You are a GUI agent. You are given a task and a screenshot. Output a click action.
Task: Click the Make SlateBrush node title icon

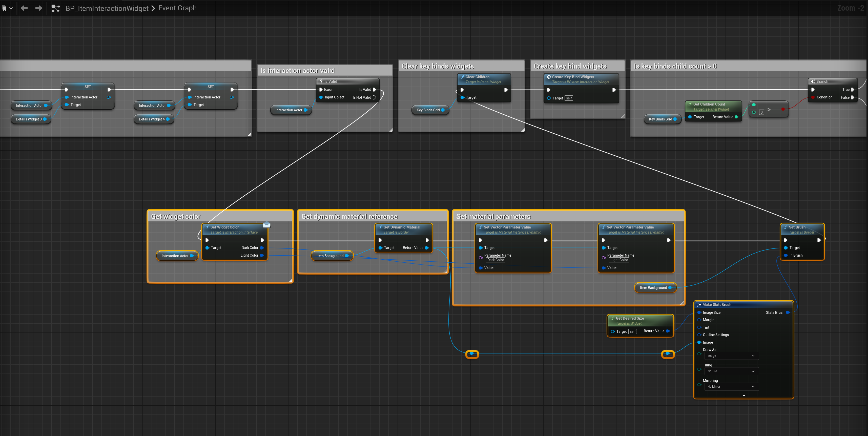(x=699, y=305)
